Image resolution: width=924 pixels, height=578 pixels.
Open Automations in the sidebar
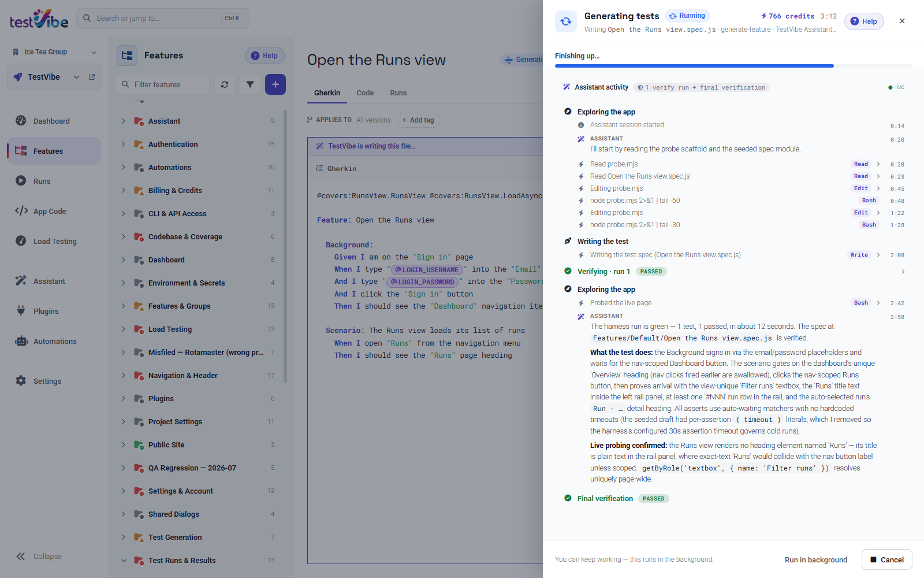[x=54, y=341]
